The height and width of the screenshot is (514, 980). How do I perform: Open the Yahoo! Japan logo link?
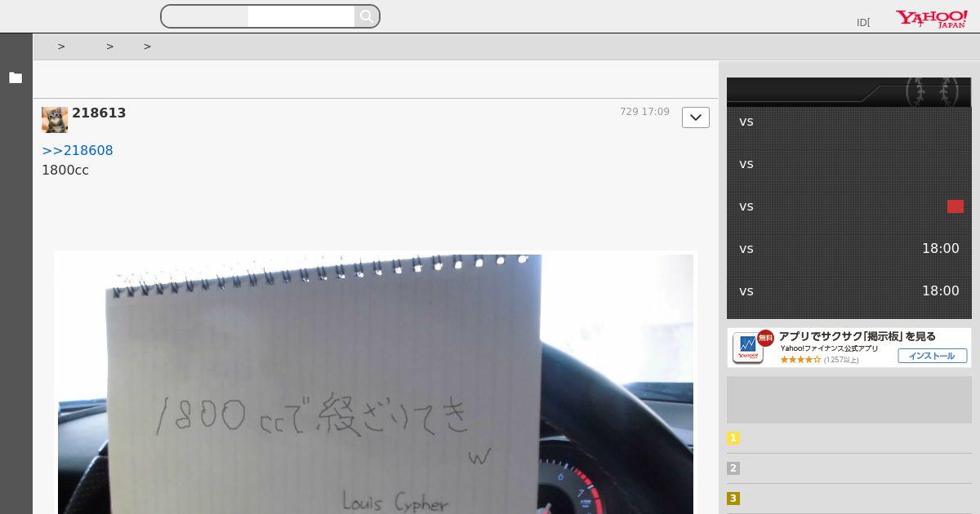(x=932, y=19)
